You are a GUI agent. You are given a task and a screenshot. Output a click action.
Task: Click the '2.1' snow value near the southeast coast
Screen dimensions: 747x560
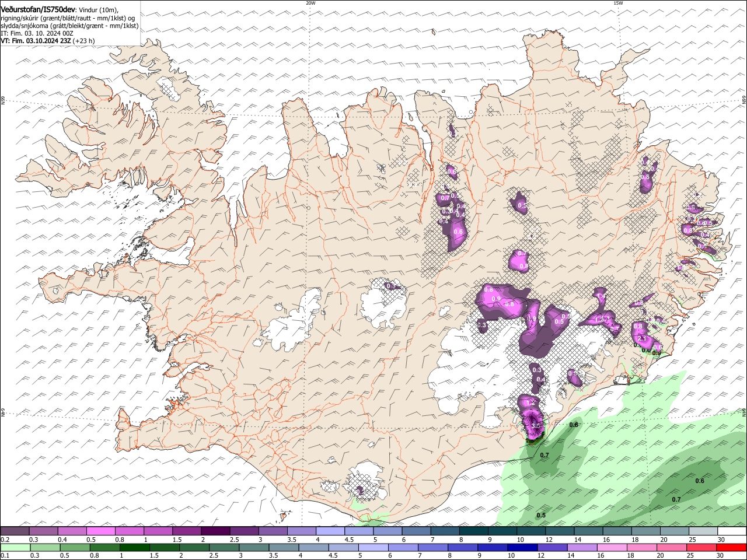tap(643, 338)
